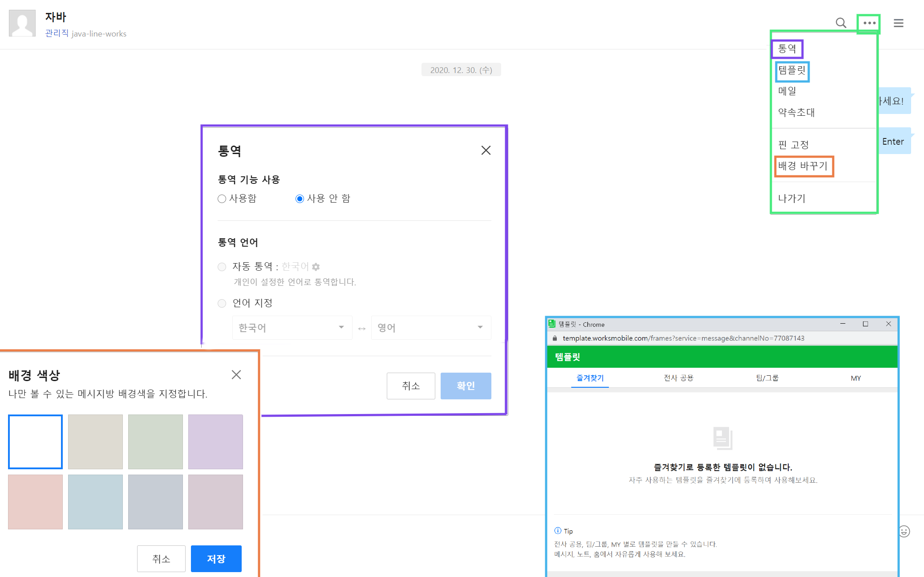Select the 사용 안 함 radio button
The width and height of the screenshot is (924, 577).
point(300,199)
